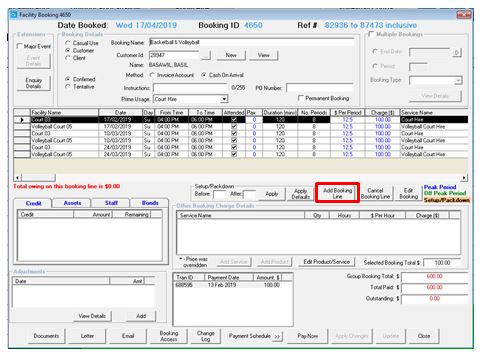Image resolution: width=490 pixels, height=364 pixels.
Task: Select the Customer radio button
Action: pyautogui.click(x=68, y=50)
